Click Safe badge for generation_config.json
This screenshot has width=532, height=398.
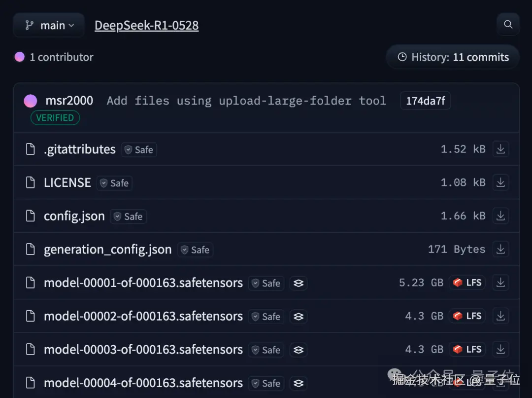pos(196,250)
